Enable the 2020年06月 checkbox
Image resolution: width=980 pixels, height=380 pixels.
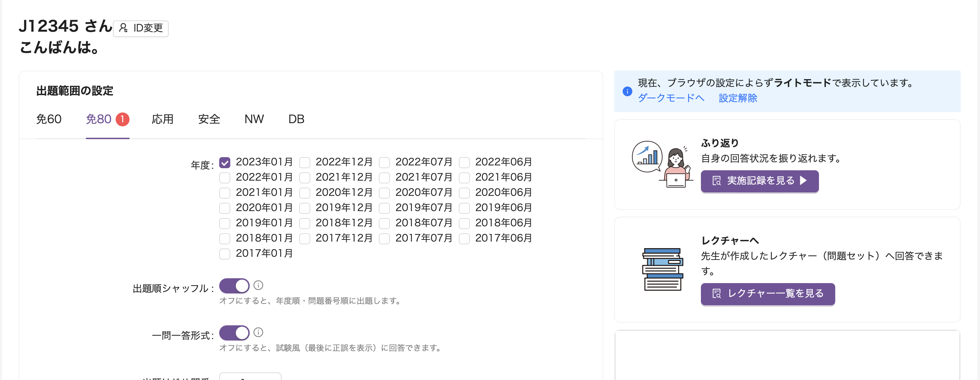(x=464, y=192)
